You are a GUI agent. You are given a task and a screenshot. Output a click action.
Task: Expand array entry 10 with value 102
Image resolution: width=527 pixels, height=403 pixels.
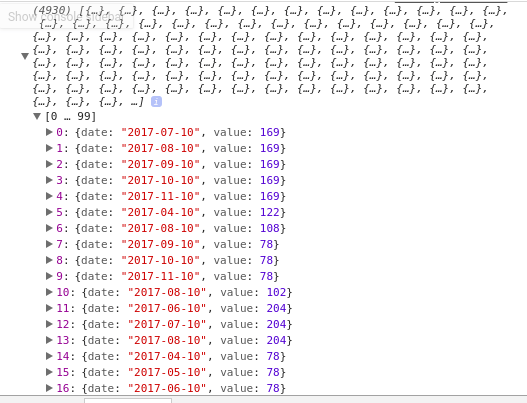(x=49, y=292)
